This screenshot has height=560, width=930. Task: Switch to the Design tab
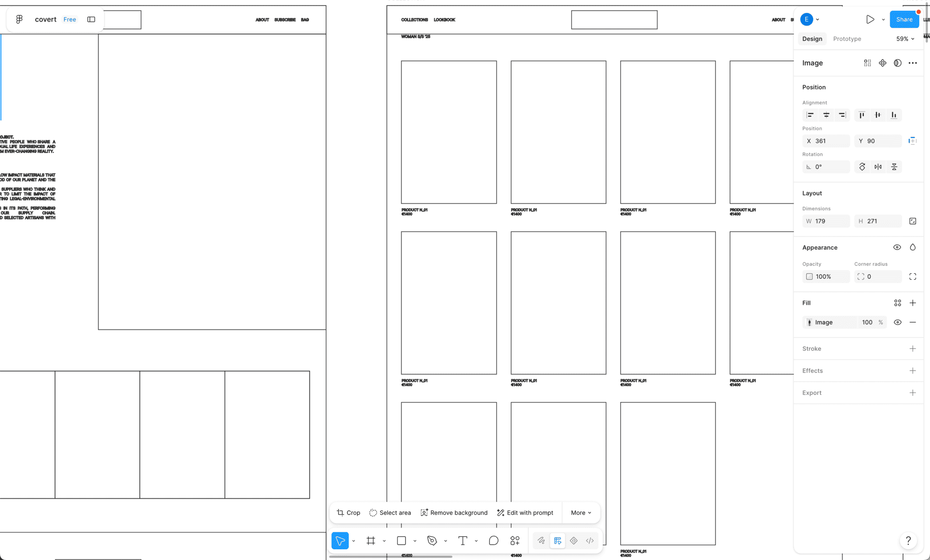(x=812, y=39)
